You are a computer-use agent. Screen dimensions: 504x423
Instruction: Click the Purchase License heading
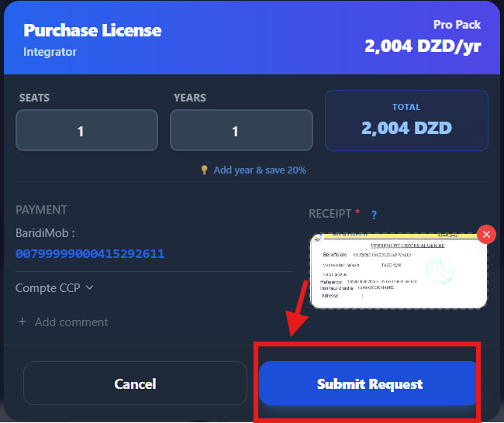(92, 31)
